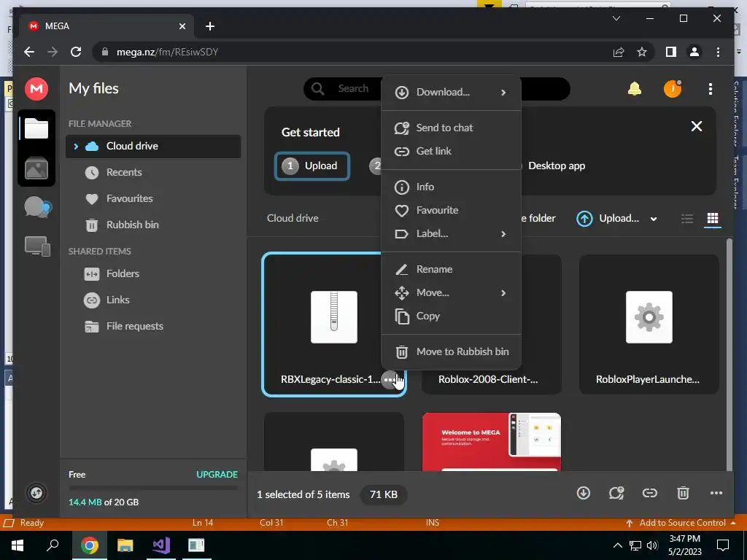The width and height of the screenshot is (747, 560).
Task: Open the Photos gallery sidebar icon
Action: pos(36,168)
